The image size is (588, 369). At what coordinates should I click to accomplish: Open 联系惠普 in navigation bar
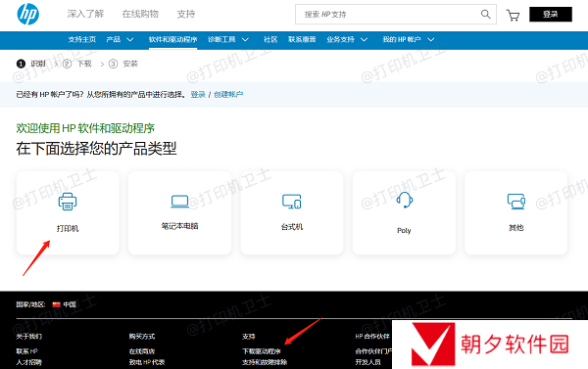point(302,39)
